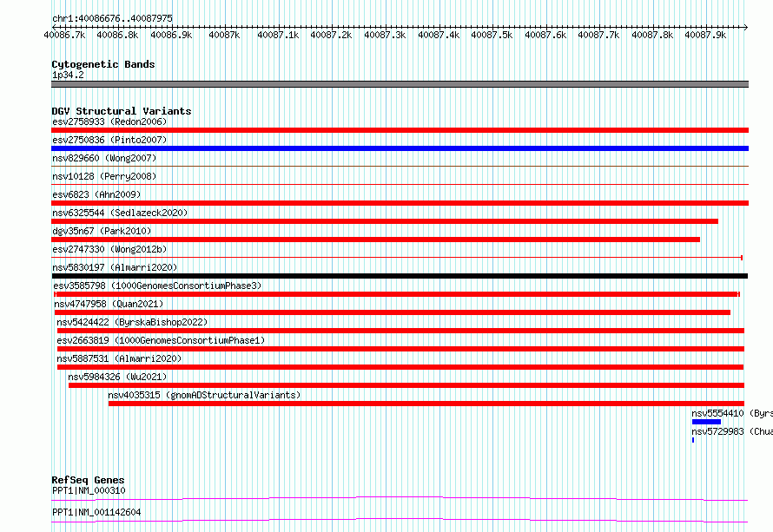Click the 40087.4k ruler tick label
Viewport: 773px width, 532px height.
point(439,36)
